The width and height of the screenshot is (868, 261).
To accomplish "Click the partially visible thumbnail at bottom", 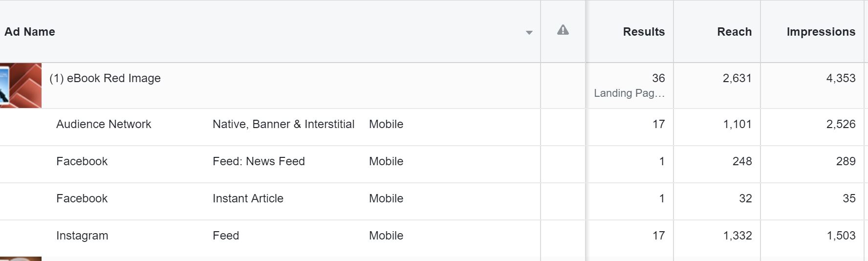I will click(21, 259).
